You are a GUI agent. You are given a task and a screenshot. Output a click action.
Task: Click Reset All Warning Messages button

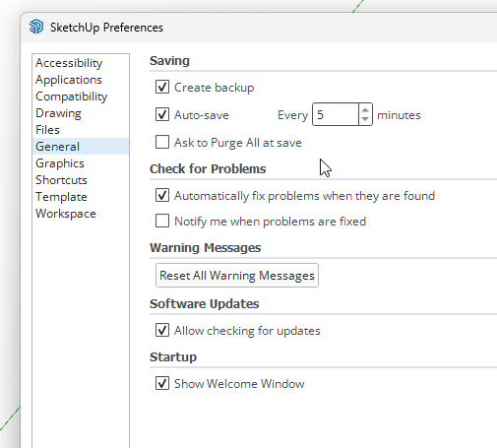(237, 276)
